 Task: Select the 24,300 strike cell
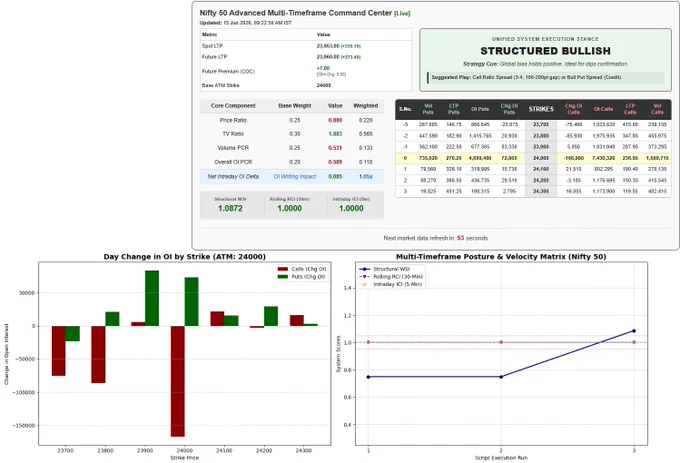point(541,191)
